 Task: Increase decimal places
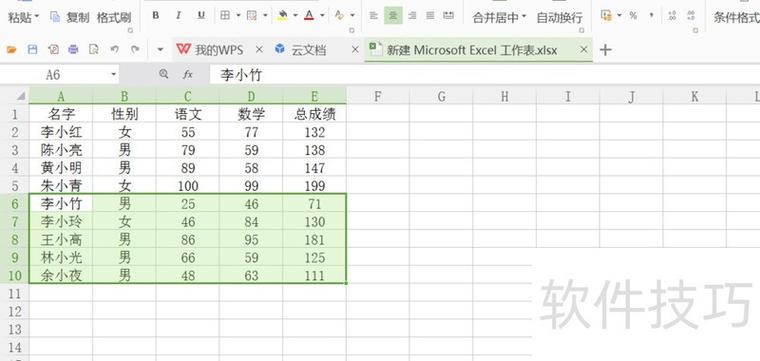pyautogui.click(x=672, y=16)
